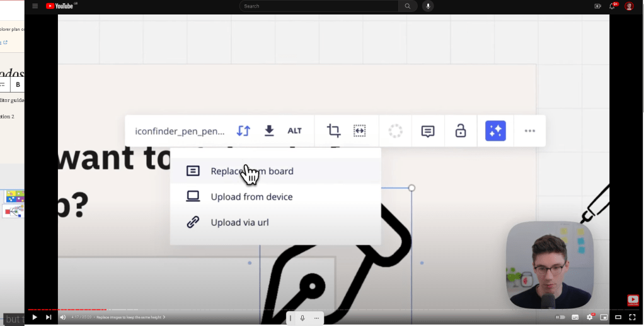Click the external link icon in left window
The image size is (644, 326).
click(x=5, y=42)
